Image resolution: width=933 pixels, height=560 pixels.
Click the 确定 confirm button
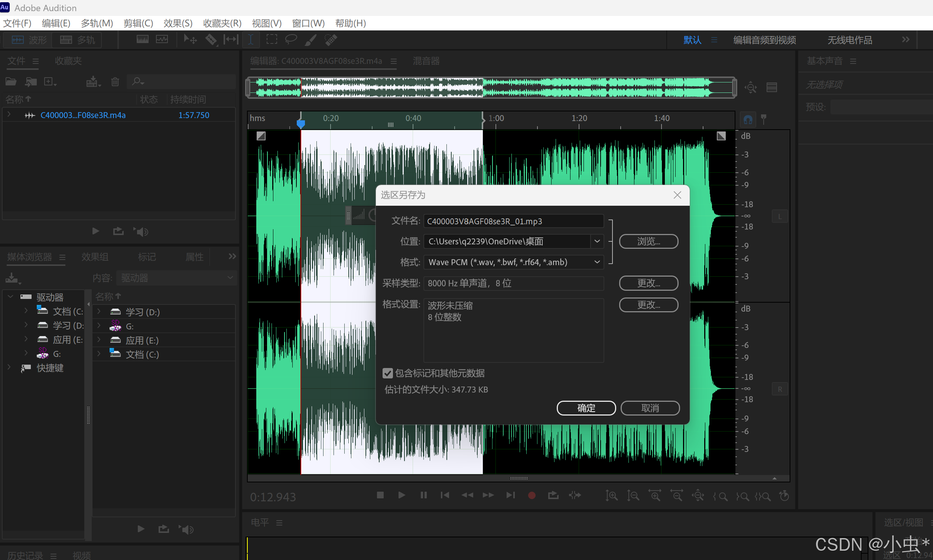pyautogui.click(x=586, y=408)
